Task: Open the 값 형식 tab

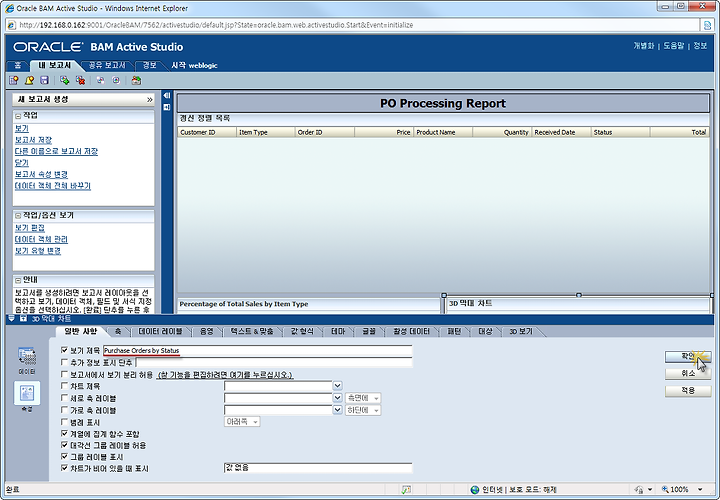Action: click(302, 331)
